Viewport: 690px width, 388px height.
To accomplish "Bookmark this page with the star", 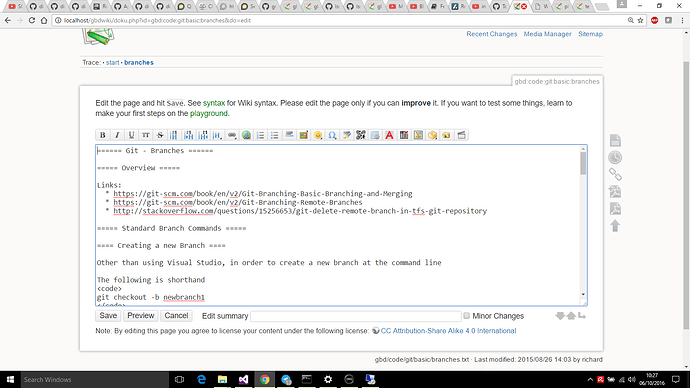I will tap(641, 20).
